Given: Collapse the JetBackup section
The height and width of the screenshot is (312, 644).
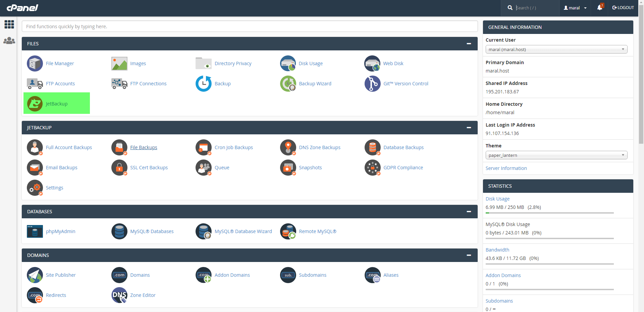Looking at the screenshot, I should [469, 128].
